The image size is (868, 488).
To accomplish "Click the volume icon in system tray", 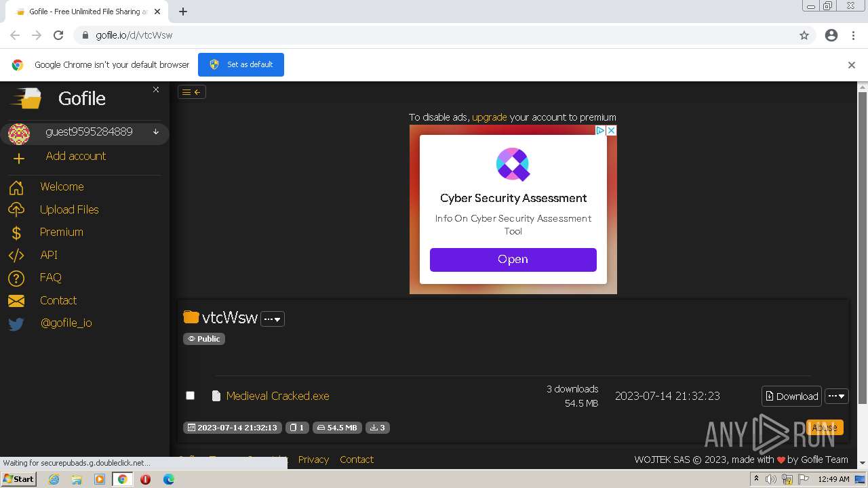I will coord(771,479).
